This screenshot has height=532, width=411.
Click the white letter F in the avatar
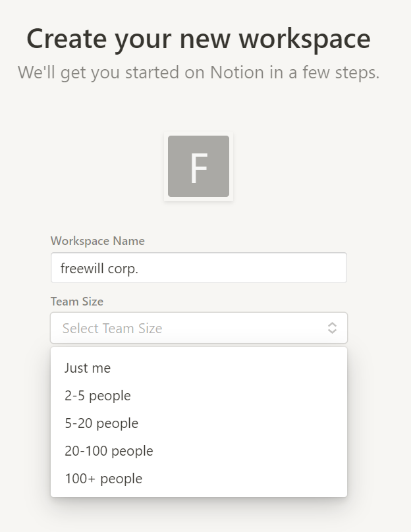pos(198,169)
